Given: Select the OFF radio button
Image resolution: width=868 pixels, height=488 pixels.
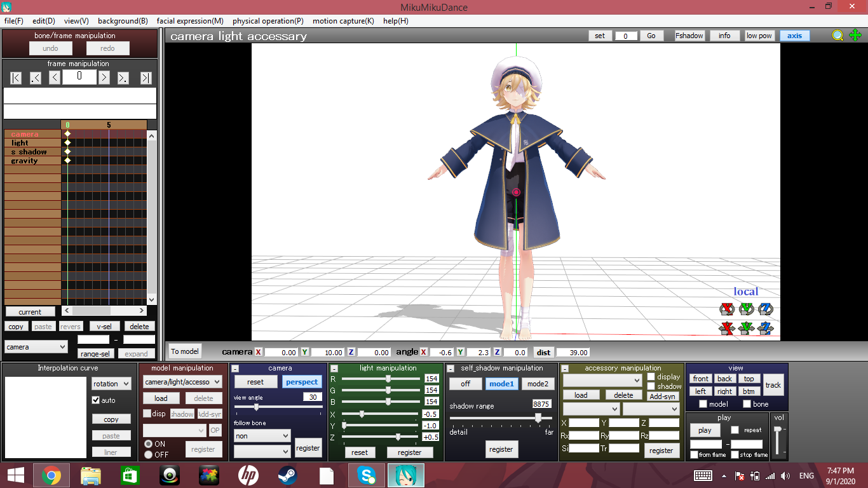Looking at the screenshot, I should [148, 454].
